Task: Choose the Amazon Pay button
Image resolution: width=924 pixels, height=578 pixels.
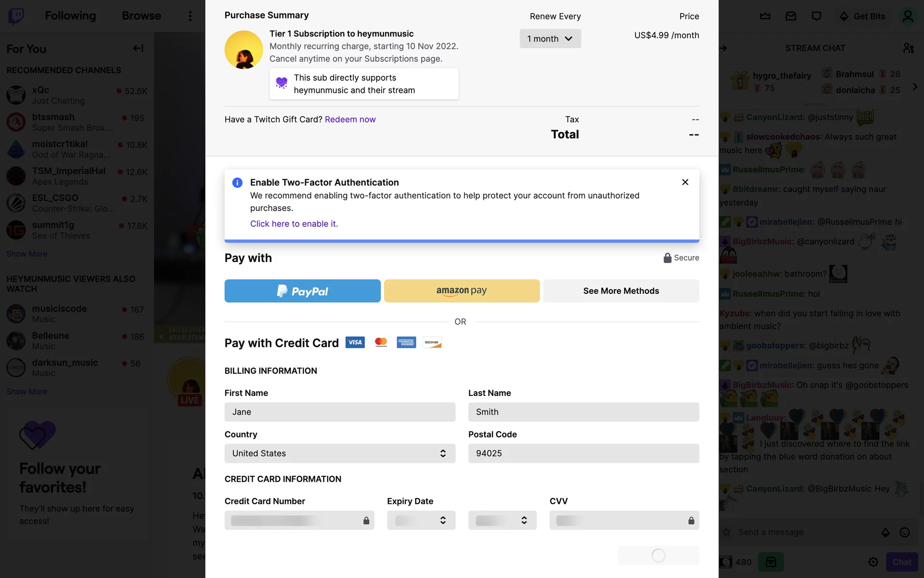Action: pyautogui.click(x=462, y=291)
